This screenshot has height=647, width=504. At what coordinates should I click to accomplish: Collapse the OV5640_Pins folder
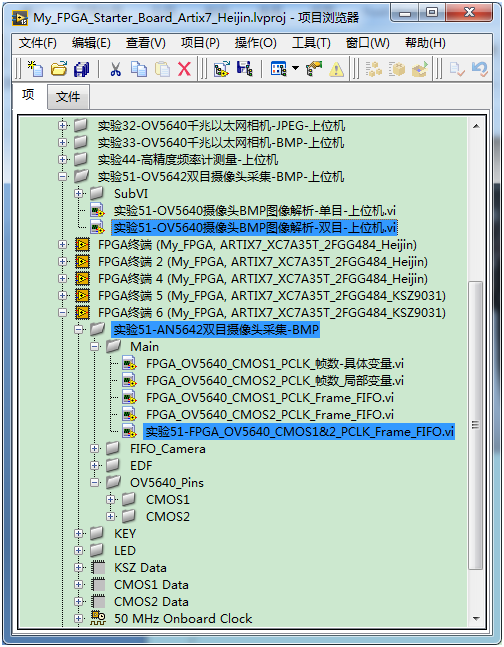[x=95, y=482]
